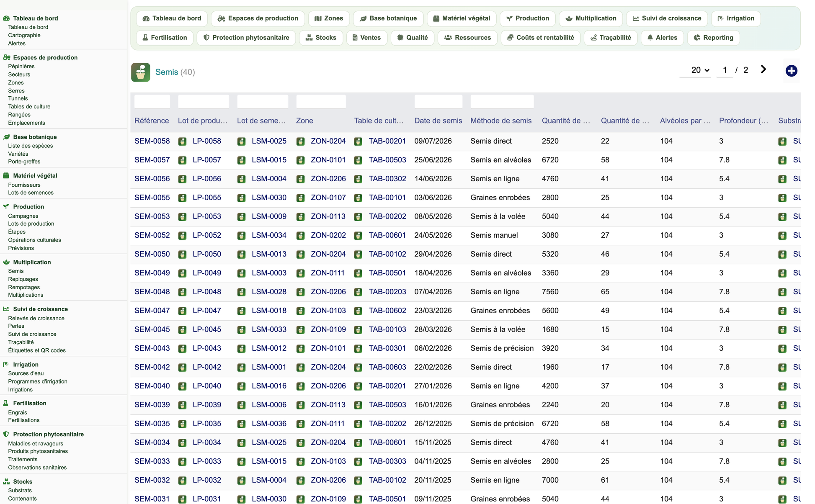
Task: Open Programmes d'irrigation in the sidebar
Action: point(38,381)
